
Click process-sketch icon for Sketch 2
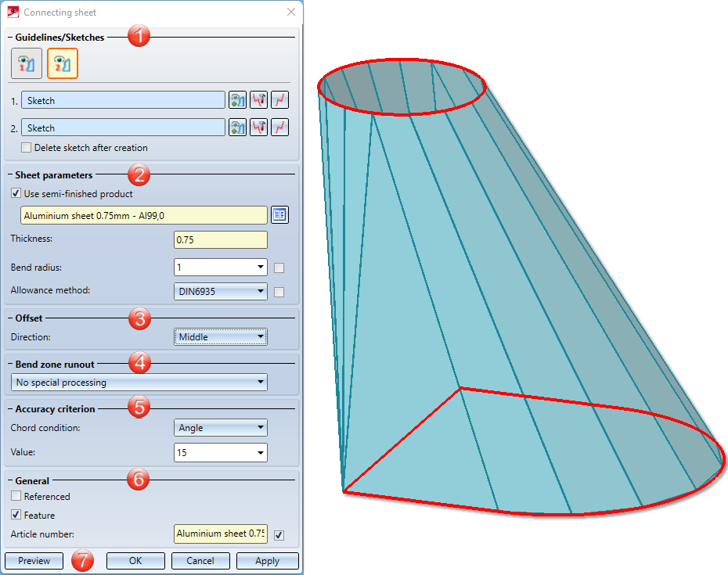[259, 128]
